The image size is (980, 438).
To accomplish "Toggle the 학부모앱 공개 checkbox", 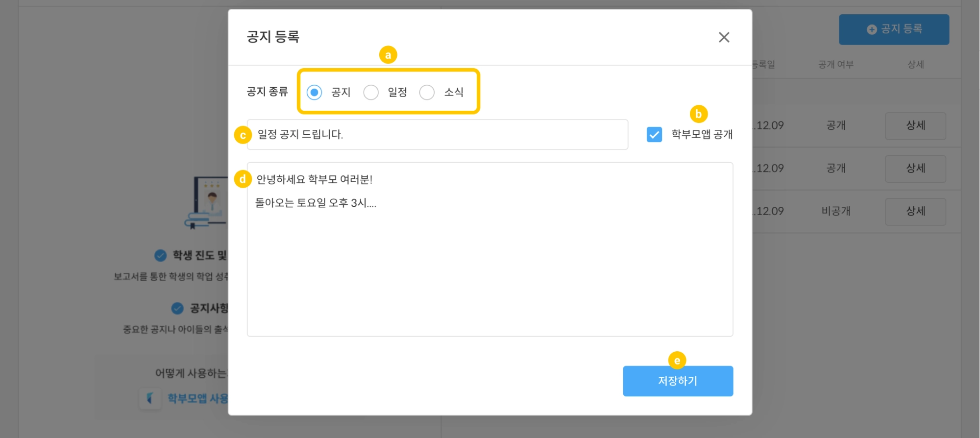I will 654,134.
